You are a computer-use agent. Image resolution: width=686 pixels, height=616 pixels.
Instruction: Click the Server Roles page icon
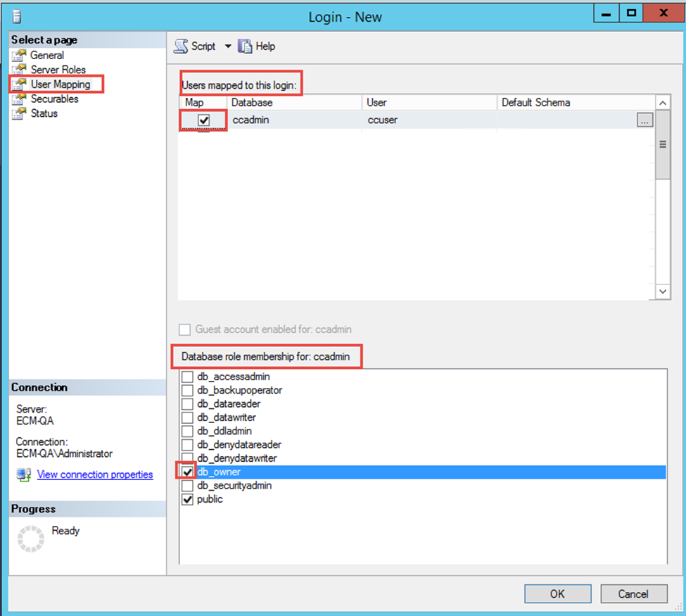click(x=19, y=70)
